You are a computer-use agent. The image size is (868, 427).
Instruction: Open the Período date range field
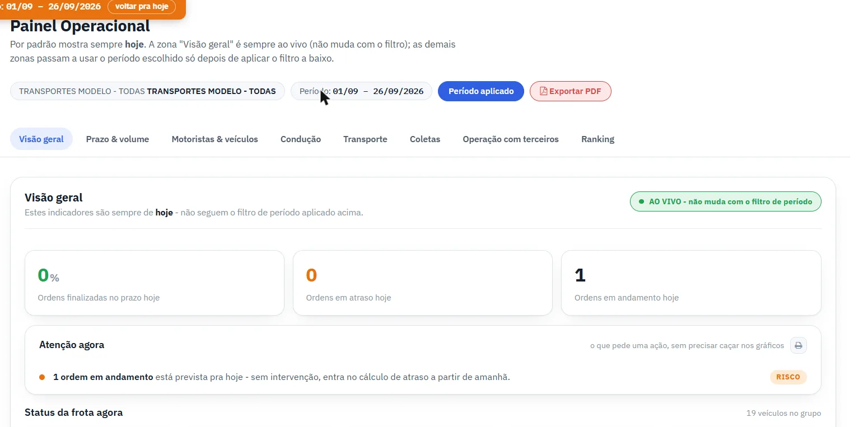(x=361, y=91)
